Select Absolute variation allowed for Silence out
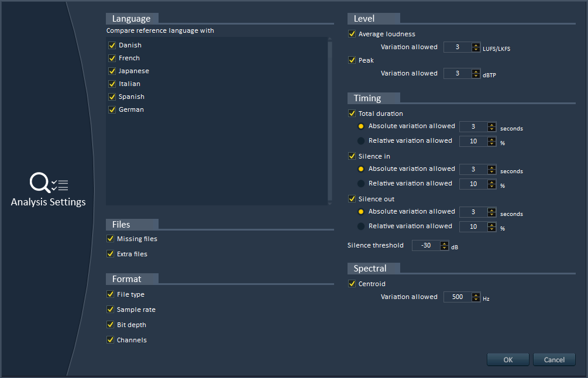This screenshot has height=378, width=588. tap(361, 212)
